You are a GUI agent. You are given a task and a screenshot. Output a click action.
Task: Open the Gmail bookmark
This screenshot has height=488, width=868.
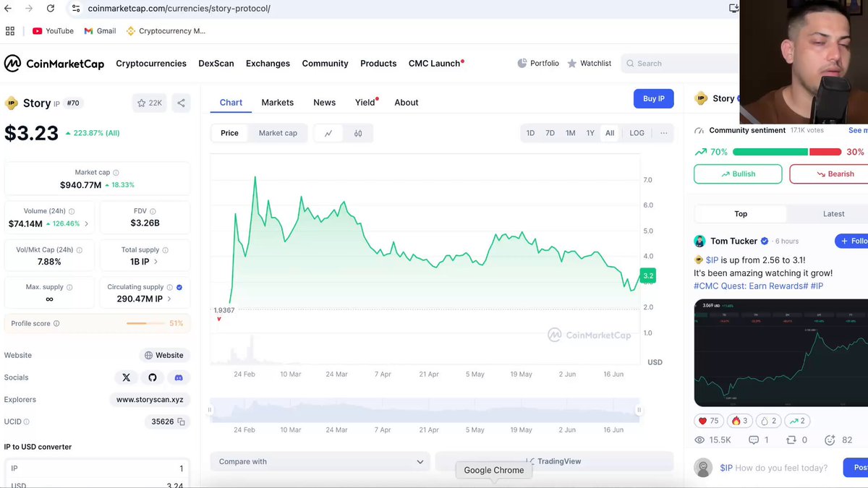click(100, 31)
